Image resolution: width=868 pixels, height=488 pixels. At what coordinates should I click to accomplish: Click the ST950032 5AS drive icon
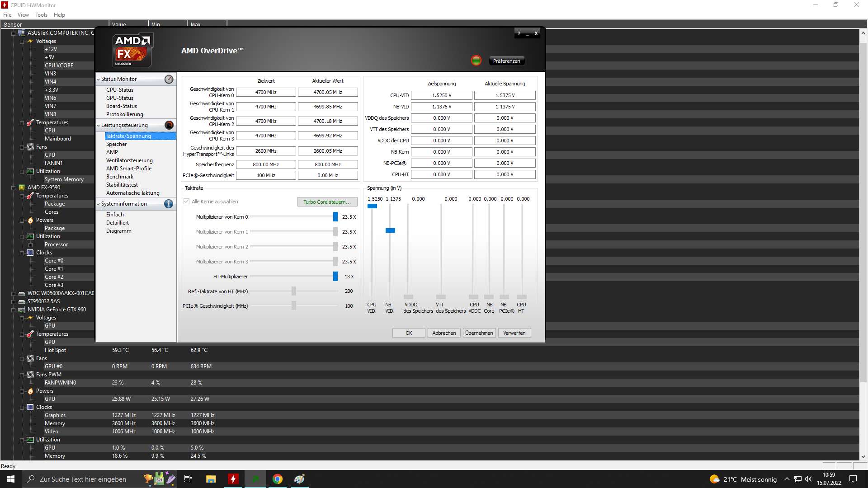click(x=21, y=301)
